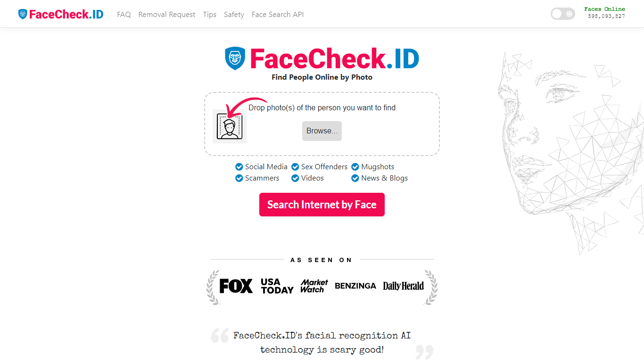
Task: Uncheck the Scammers option
Action: coord(239,178)
